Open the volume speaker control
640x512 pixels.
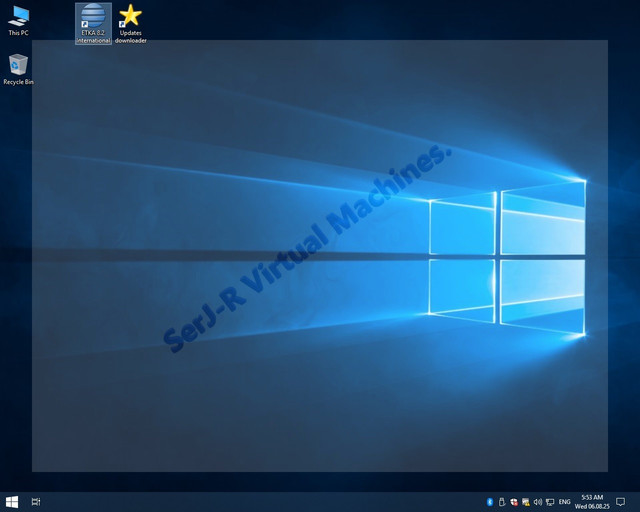(538, 502)
